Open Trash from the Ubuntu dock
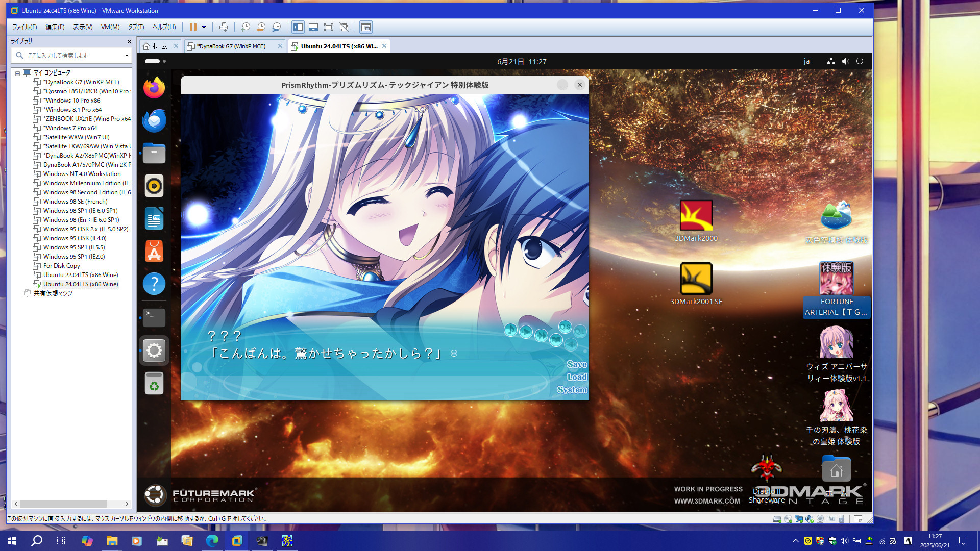This screenshot has height=551, width=980. coord(154,384)
